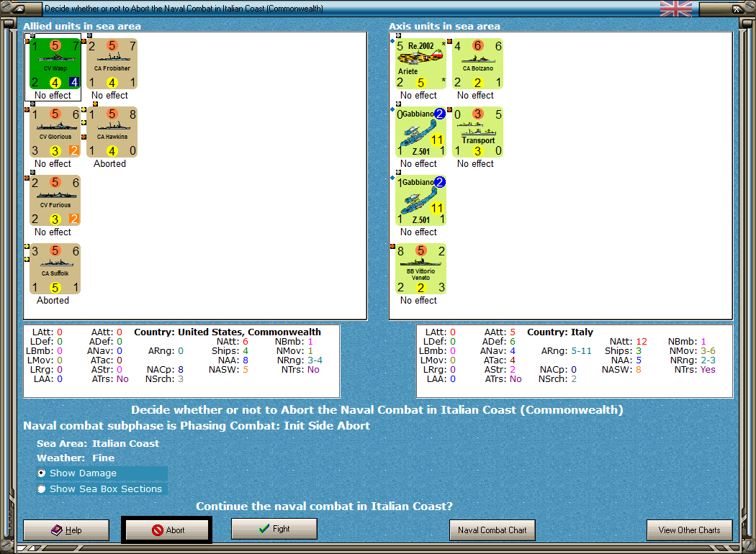Screen dimensions: 756x554
Task: Select the Gabbiano Z.501 counter with 0 value
Action: point(421,132)
